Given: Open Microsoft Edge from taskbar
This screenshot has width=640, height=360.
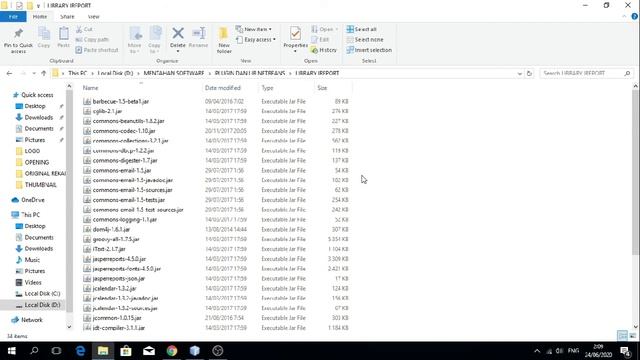Looking at the screenshot, I should point(80,351).
